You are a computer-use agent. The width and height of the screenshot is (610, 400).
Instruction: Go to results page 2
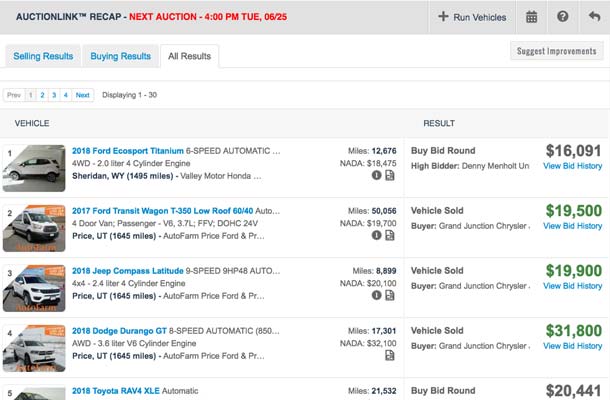click(x=42, y=95)
